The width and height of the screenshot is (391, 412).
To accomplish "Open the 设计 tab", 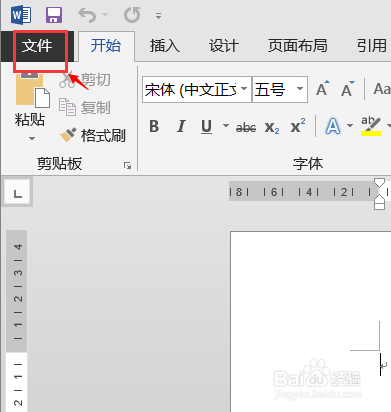I will 224,46.
